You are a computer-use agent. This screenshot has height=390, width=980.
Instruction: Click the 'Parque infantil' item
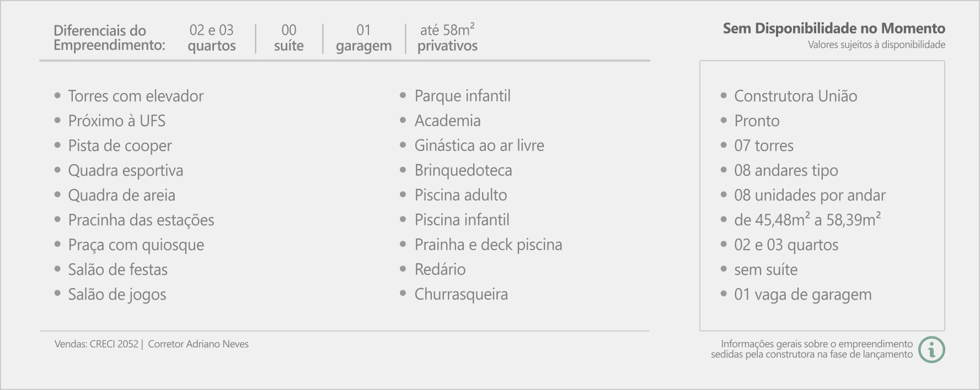(463, 96)
